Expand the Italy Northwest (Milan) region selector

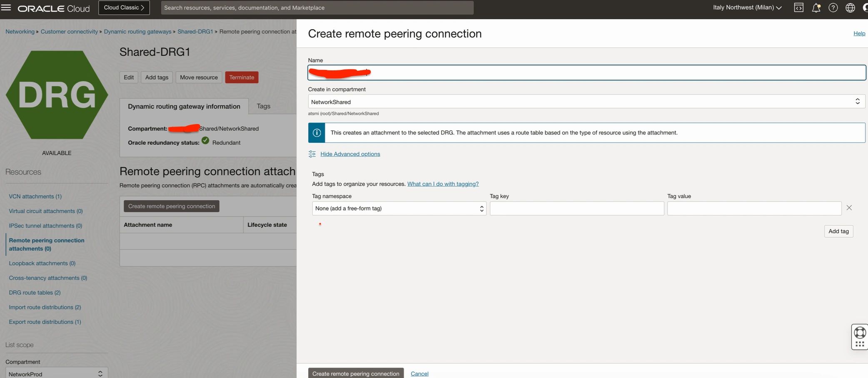point(746,7)
